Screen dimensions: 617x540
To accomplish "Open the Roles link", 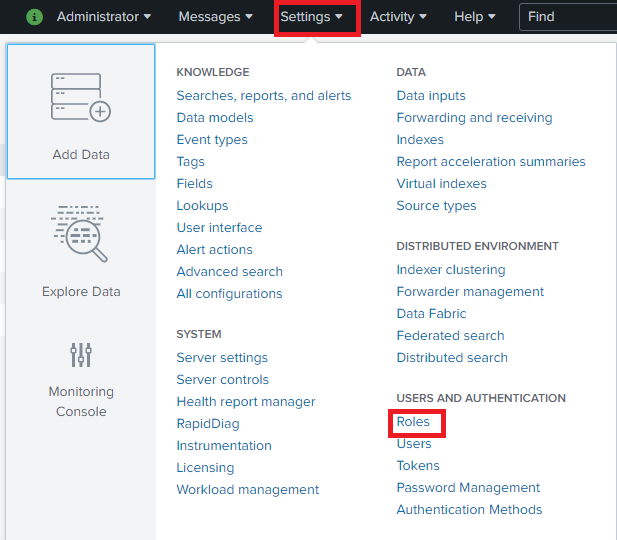I will 413,422.
